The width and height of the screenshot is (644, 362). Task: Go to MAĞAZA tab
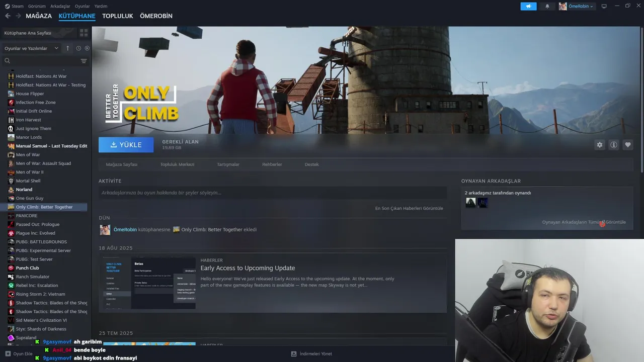tap(39, 16)
